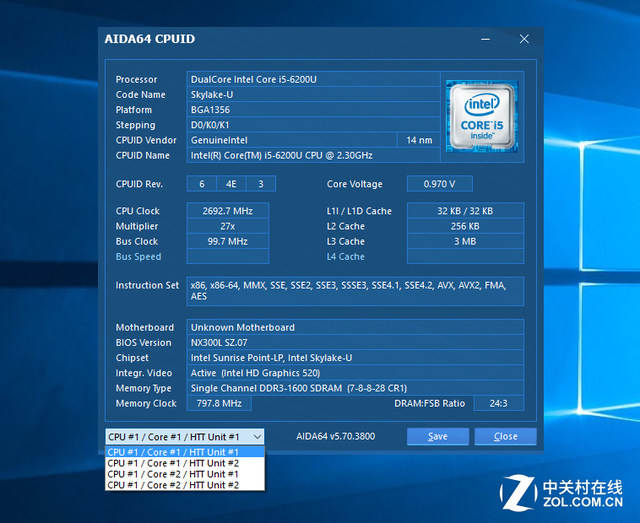Click the Memory Type value DDR3-1600 SDRAM

[355, 388]
